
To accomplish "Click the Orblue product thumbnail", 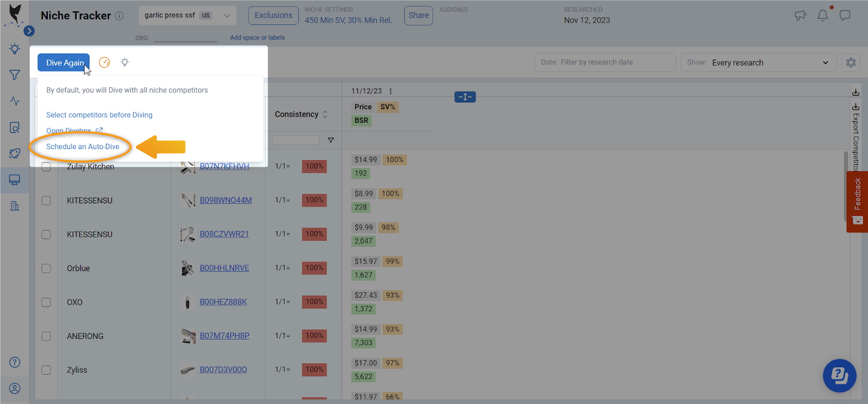I will pos(188,268).
